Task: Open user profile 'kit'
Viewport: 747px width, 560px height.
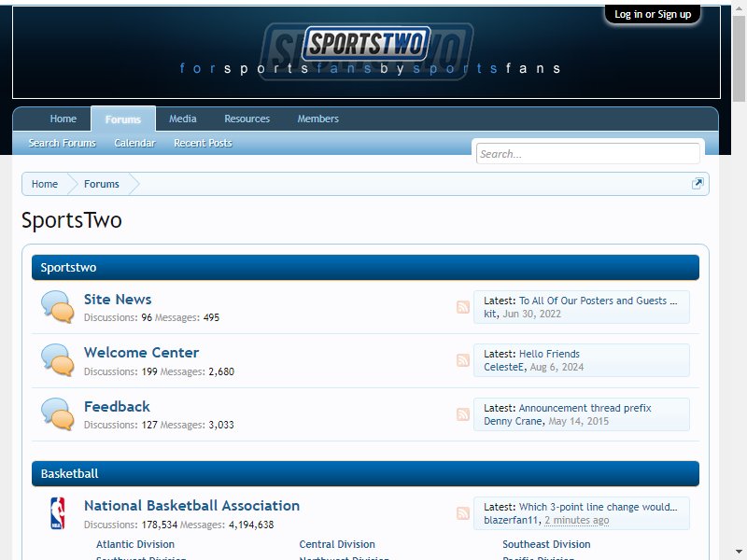Action: tap(490, 314)
